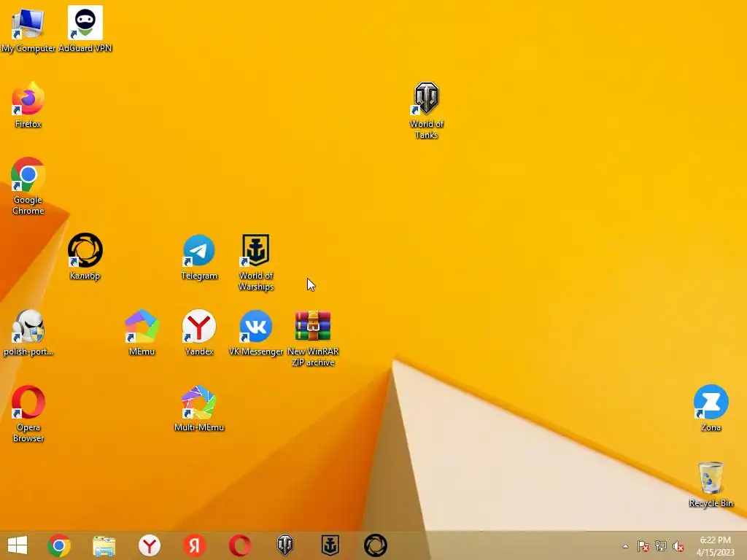The width and height of the screenshot is (747, 560).
Task: Select the World of Warships desktop shortcut
Action: click(256, 262)
